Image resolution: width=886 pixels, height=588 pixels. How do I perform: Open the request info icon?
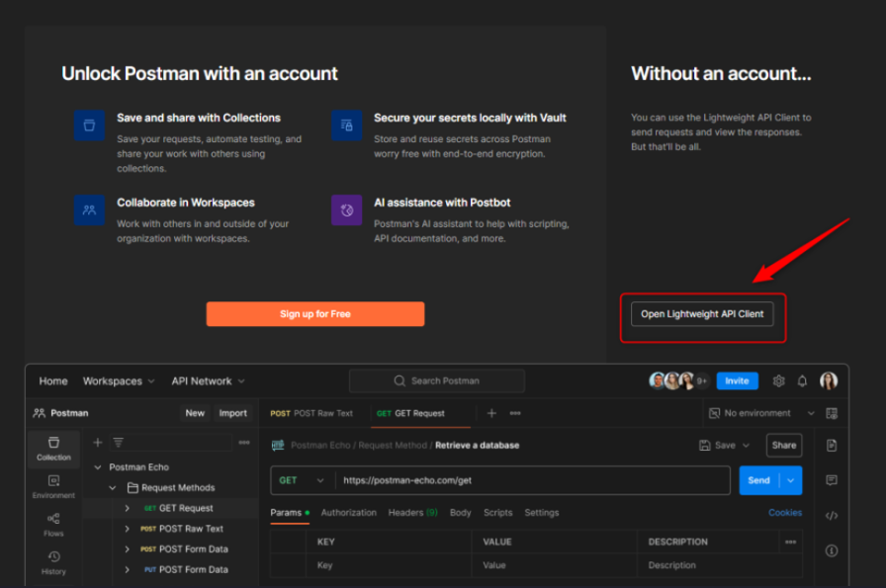(832, 550)
